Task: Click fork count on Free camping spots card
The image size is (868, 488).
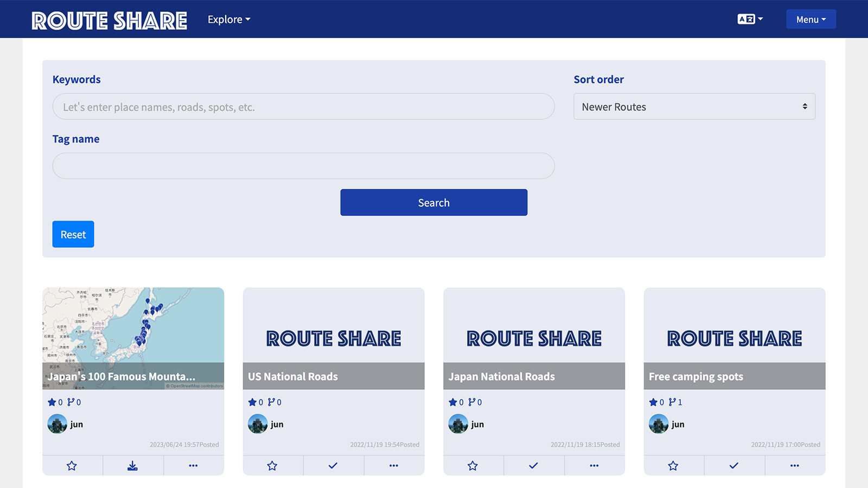Action: click(x=675, y=402)
